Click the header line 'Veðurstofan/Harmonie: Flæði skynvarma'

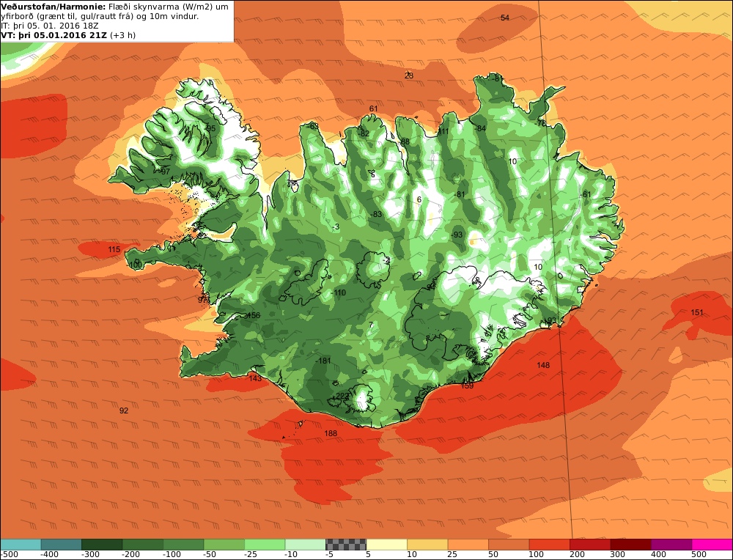click(114, 7)
